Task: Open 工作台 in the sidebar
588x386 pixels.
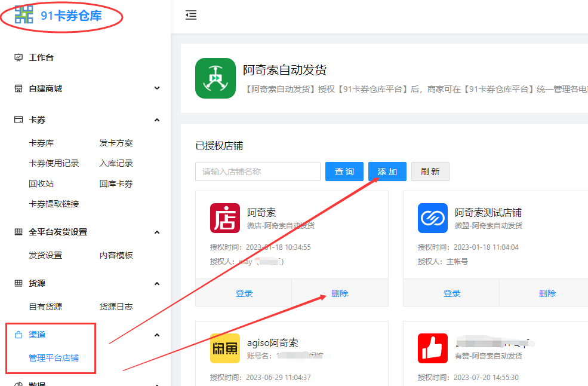Action: tap(41, 57)
